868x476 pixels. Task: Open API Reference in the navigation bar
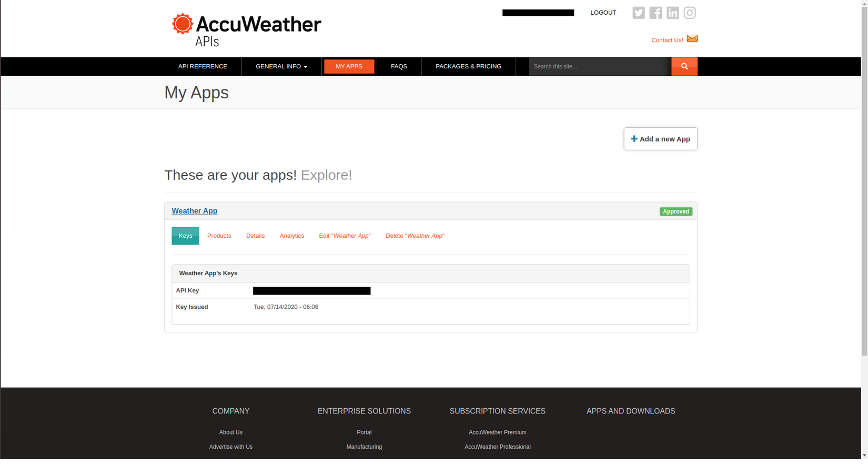(203, 66)
